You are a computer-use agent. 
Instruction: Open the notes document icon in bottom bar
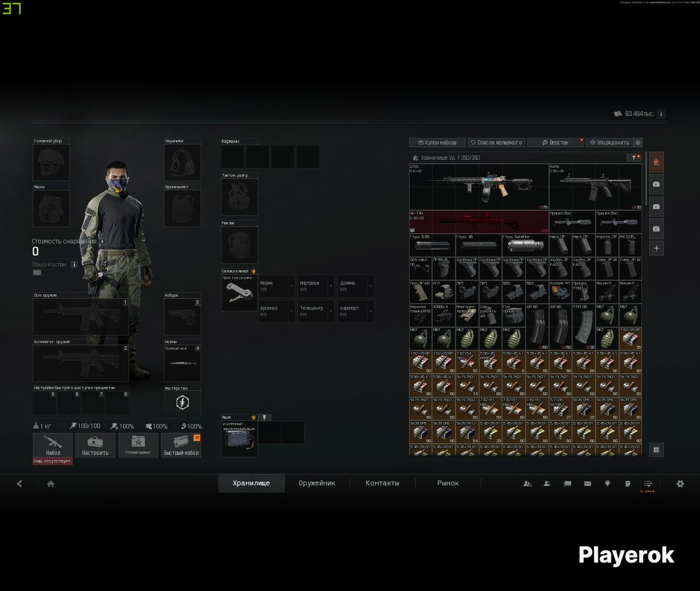[628, 483]
